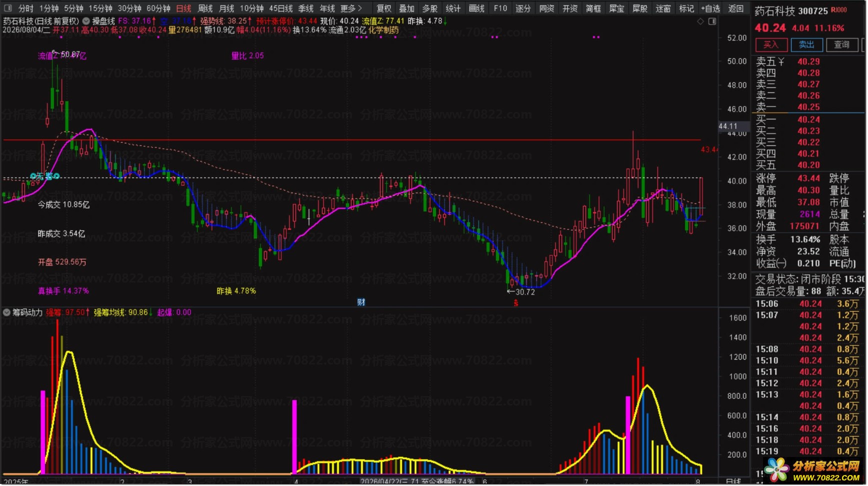This screenshot has width=868, height=486.
Task: Click the 多股 multi-stock button
Action: pos(429,8)
